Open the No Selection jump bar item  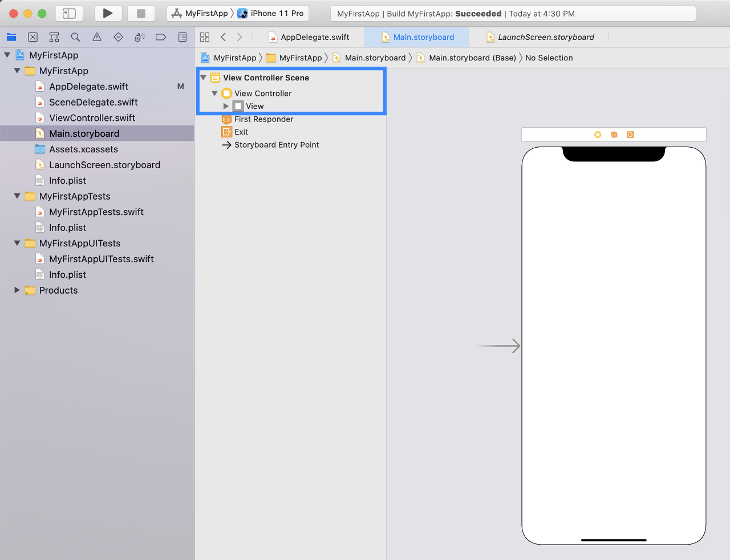(549, 58)
